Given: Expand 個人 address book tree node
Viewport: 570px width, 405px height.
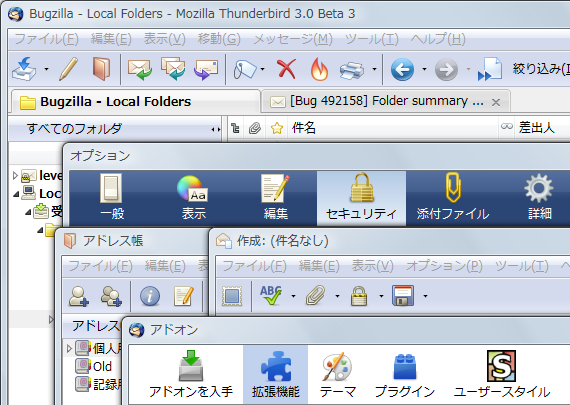Looking at the screenshot, I should [69, 348].
